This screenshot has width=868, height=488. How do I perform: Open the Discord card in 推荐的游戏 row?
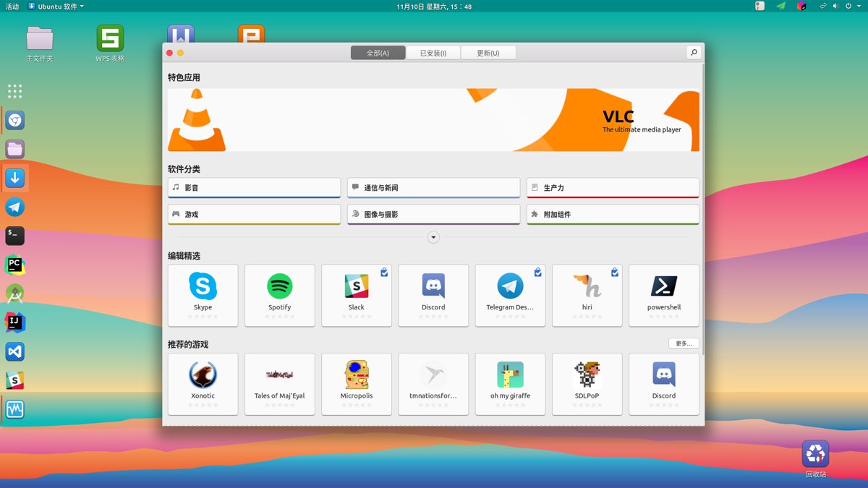(664, 384)
